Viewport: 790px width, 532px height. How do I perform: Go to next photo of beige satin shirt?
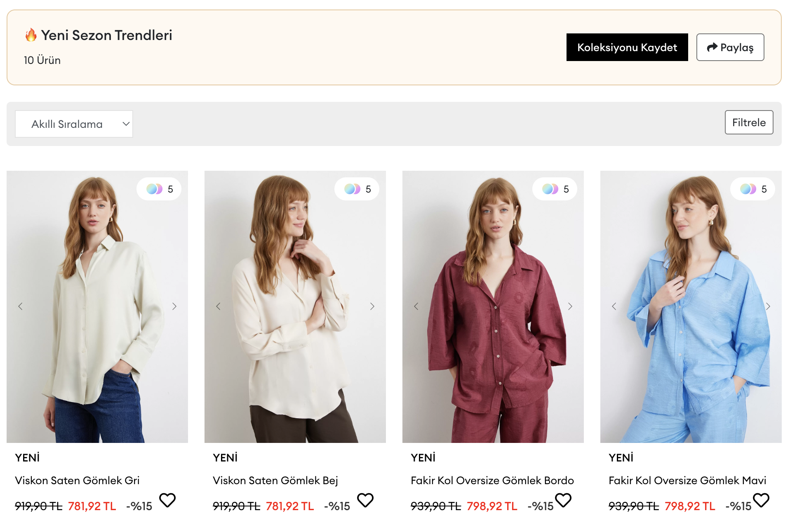(372, 306)
